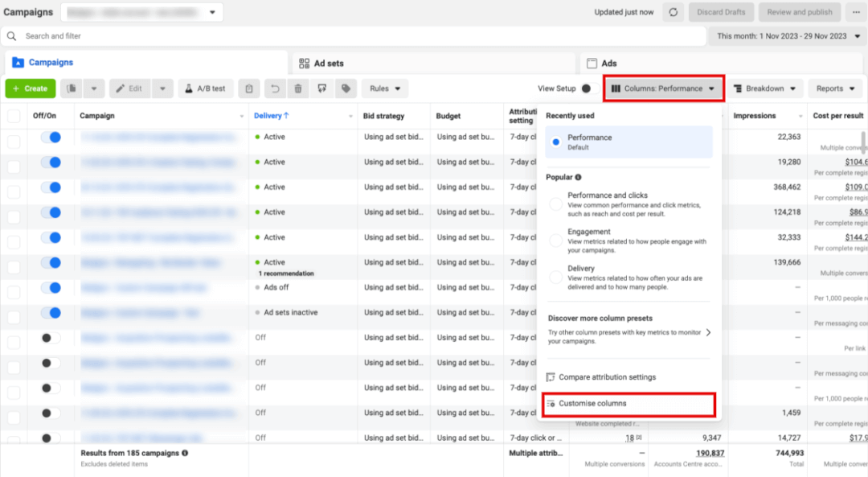Open Campaign column header dropdown arrow
This screenshot has height=477, width=868.
[x=241, y=117]
